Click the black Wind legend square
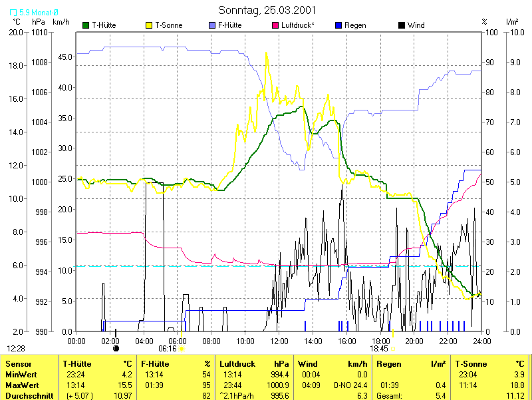Screen dimensions: 532x400 (402, 25)
